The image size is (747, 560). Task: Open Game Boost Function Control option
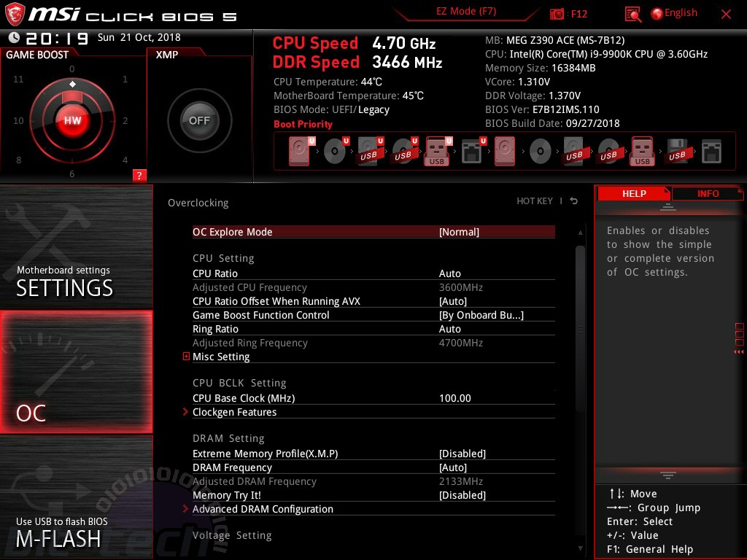[x=373, y=315]
